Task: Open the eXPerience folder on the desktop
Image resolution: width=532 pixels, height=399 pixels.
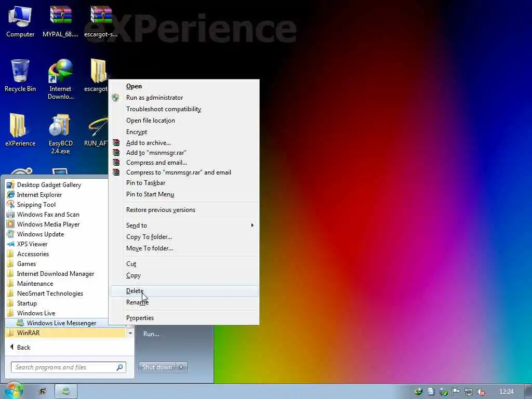Action: (x=20, y=129)
